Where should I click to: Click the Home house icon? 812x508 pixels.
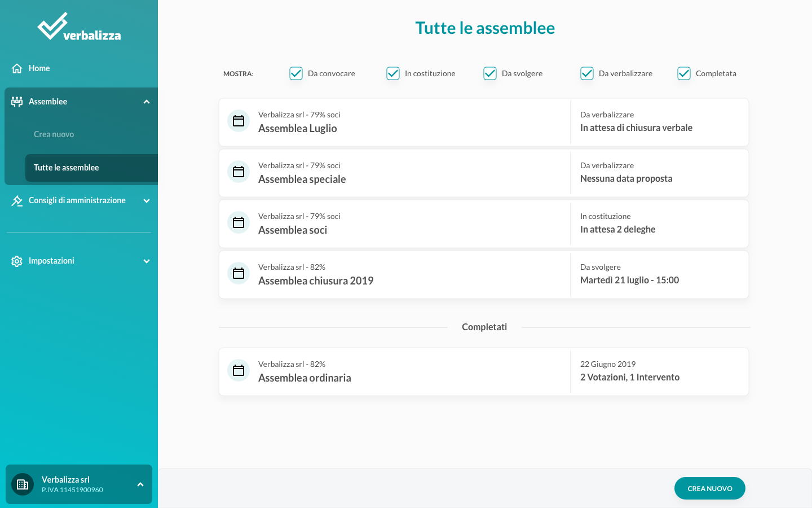[x=17, y=68]
